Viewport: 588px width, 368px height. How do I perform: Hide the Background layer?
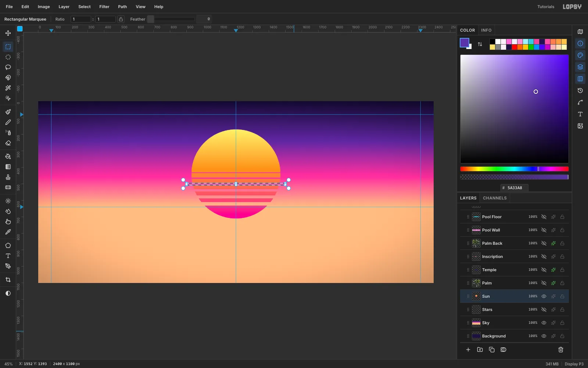click(x=544, y=336)
